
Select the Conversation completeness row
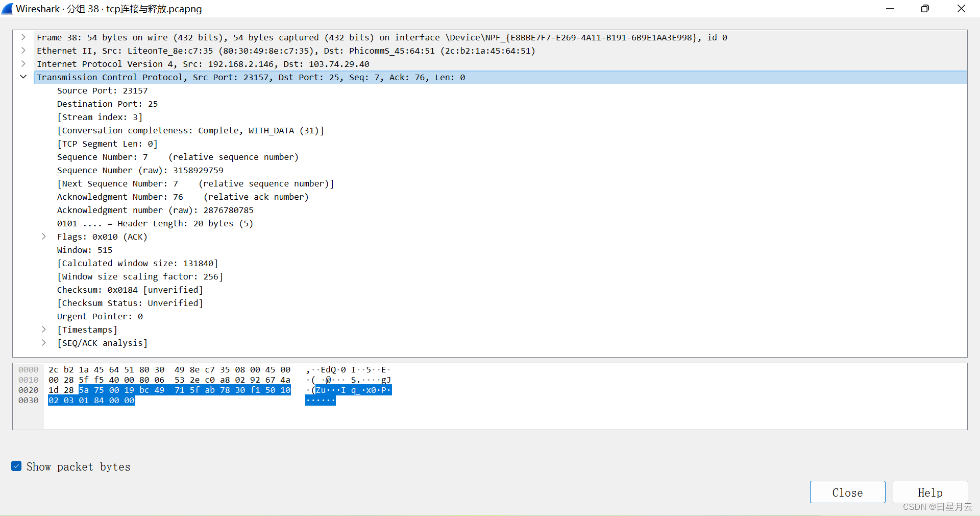[x=190, y=130]
